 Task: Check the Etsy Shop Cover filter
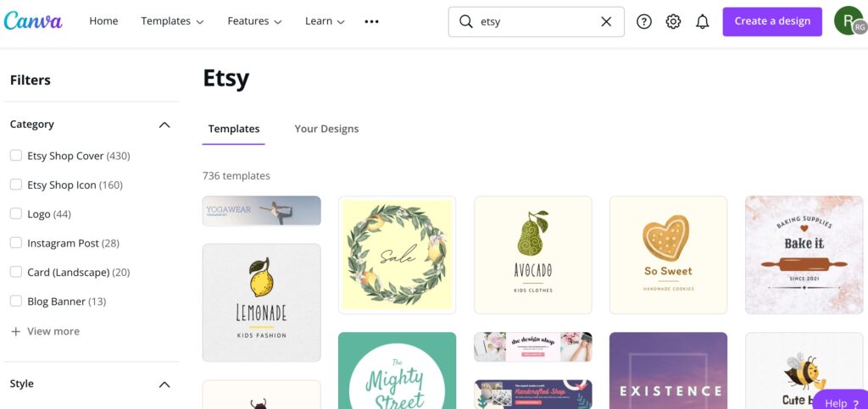(16, 155)
